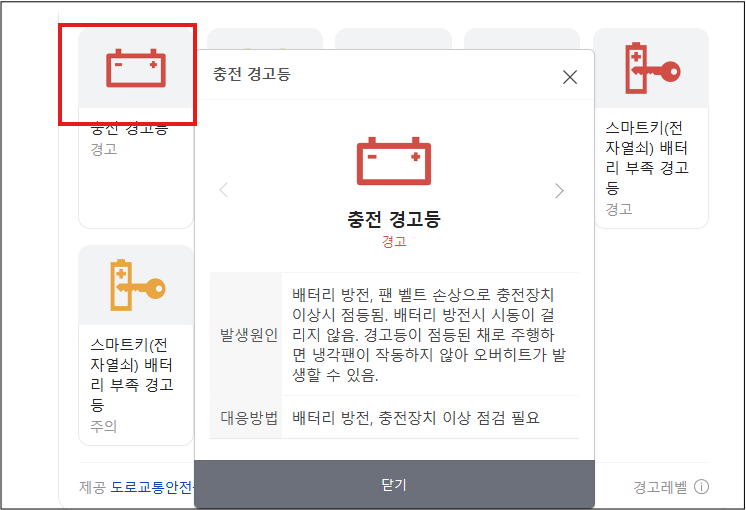
Task: Click the large battery icon in the popup
Action: 394,162
